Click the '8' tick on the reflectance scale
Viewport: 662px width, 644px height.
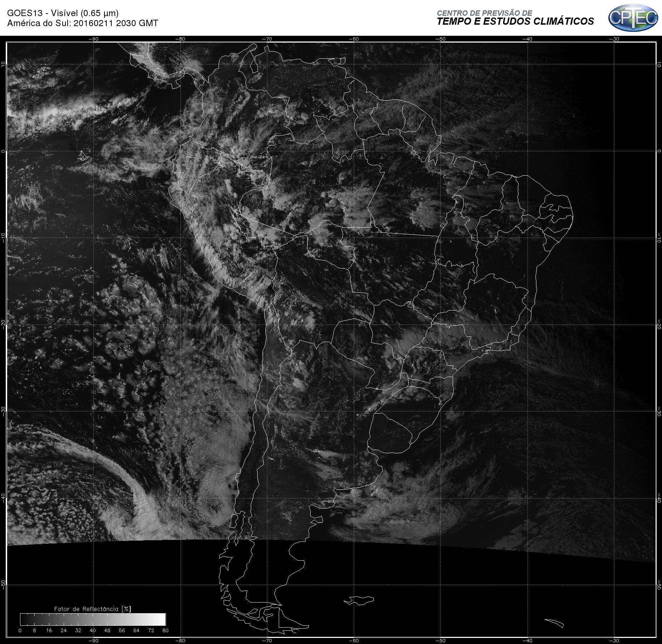coord(34,630)
